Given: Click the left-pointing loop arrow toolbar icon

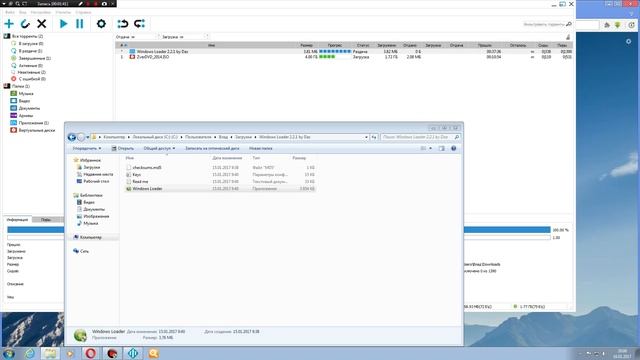Looking at the screenshot, I should click(x=122, y=24).
